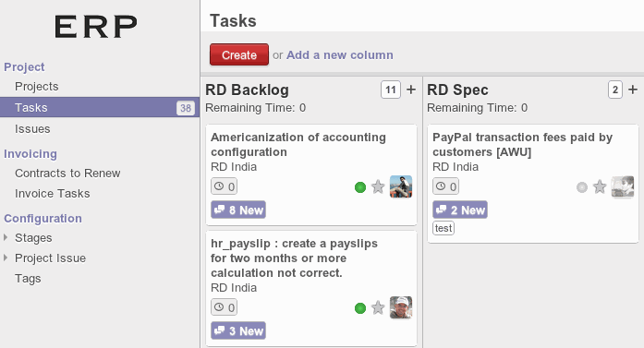This screenshot has height=348, width=644.
Task: Add a task with RD Backlog plus icon
Action: (411, 90)
